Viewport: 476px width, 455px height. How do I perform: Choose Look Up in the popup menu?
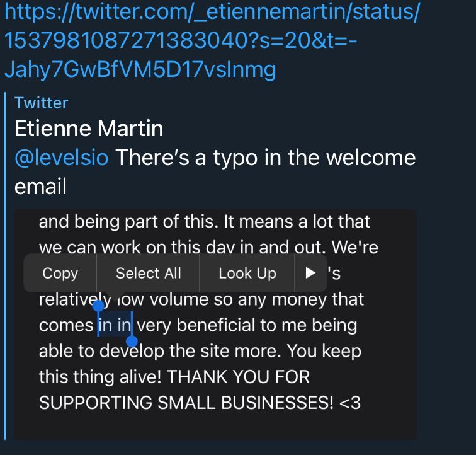(x=247, y=273)
